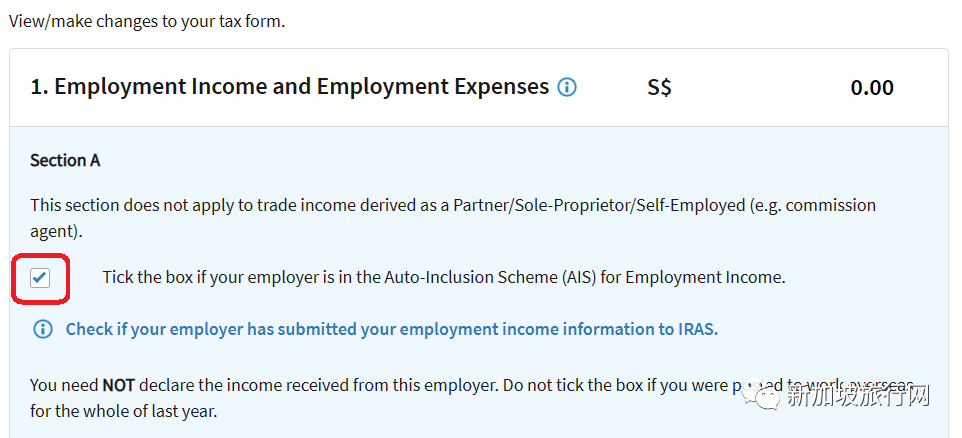
Task: Click 'View/make changes to your tax form' text
Action: [147, 22]
